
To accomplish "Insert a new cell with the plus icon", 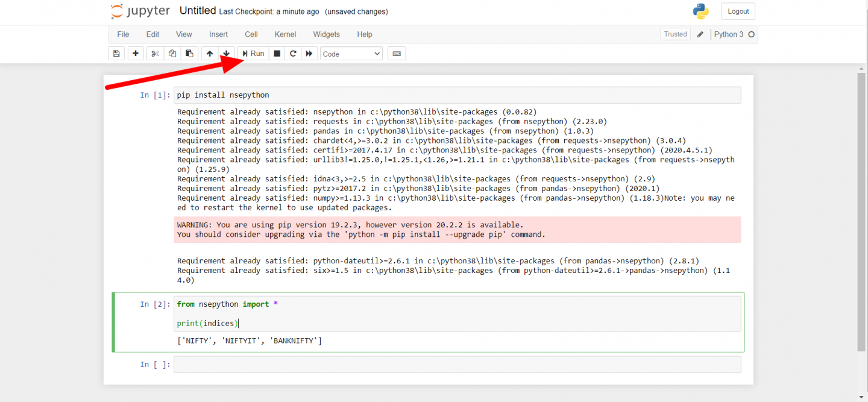I will [x=135, y=53].
